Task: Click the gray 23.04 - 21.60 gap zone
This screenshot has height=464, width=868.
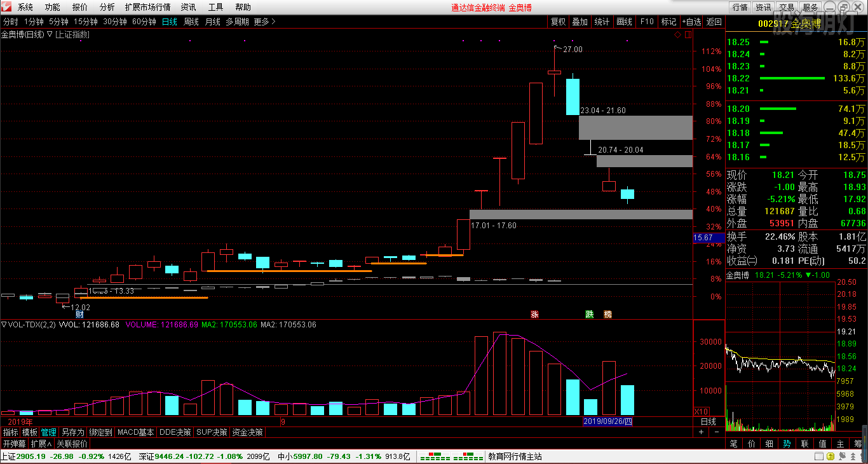Action: click(635, 128)
